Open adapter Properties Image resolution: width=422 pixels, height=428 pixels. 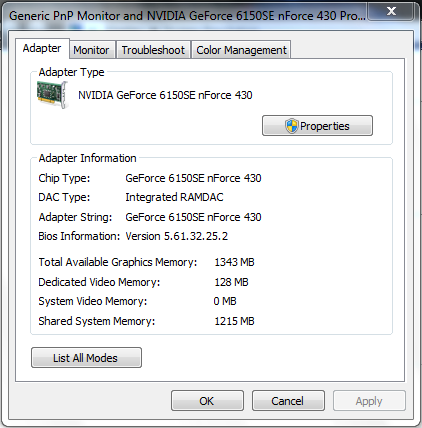pyautogui.click(x=317, y=126)
